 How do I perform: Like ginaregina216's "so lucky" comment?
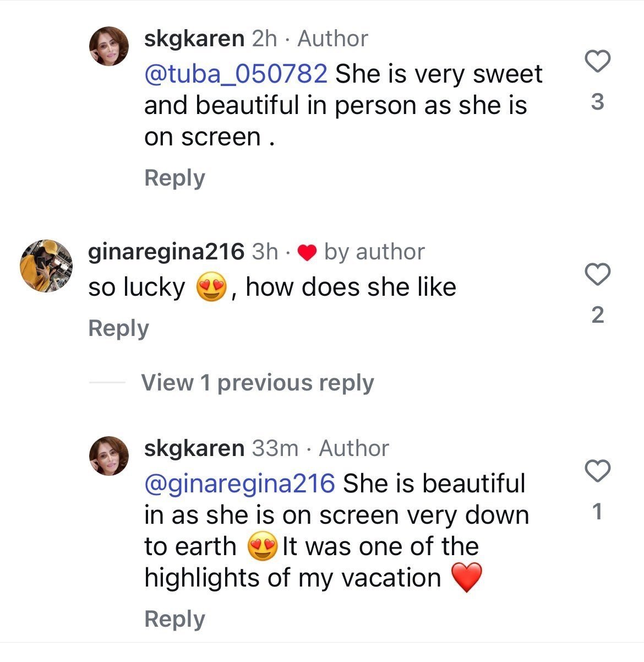(597, 274)
